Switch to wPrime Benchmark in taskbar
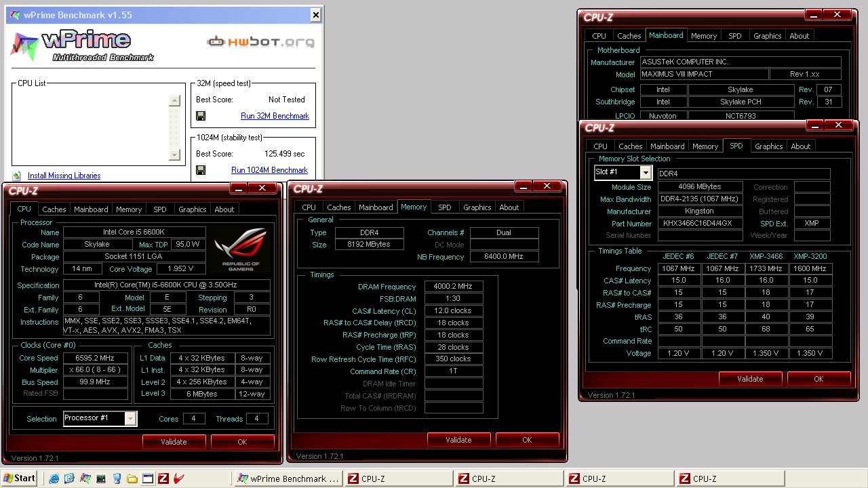The width and height of the screenshot is (868, 488). [288, 479]
